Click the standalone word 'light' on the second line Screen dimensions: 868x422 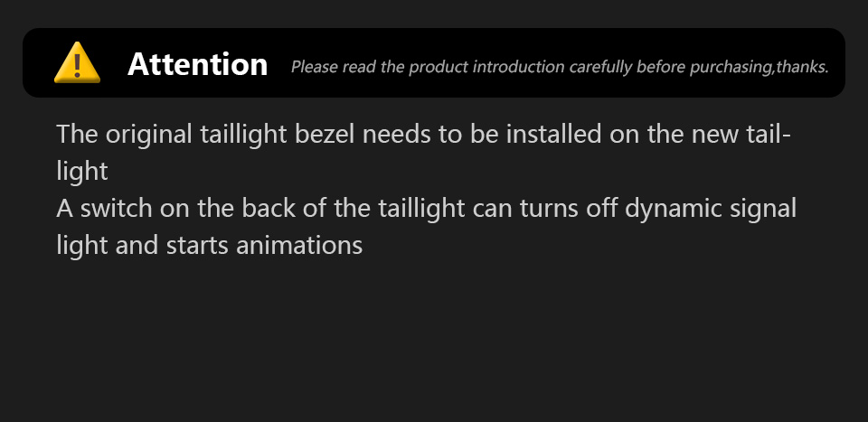[x=82, y=172]
